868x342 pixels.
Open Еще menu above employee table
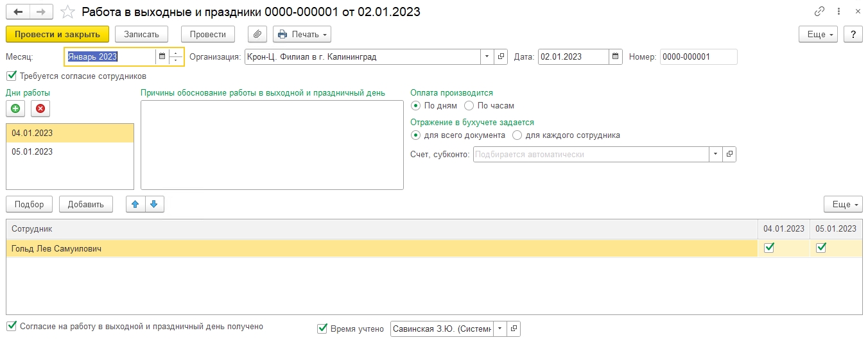tap(843, 204)
